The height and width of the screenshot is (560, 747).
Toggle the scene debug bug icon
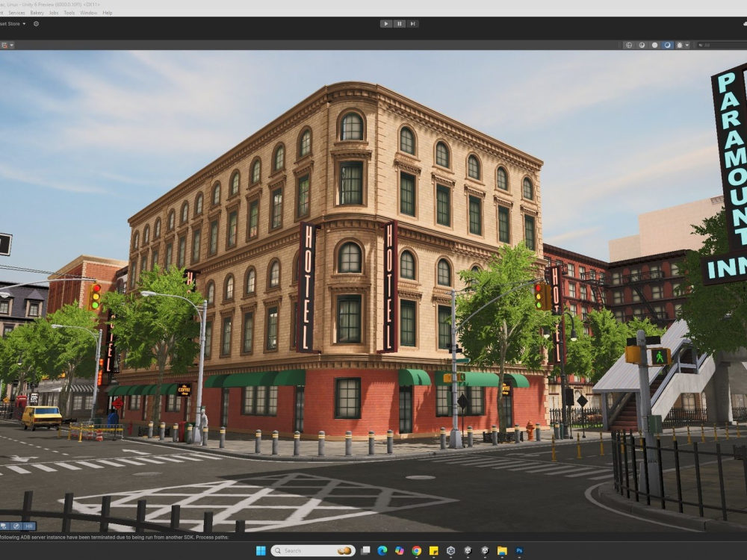(680, 46)
